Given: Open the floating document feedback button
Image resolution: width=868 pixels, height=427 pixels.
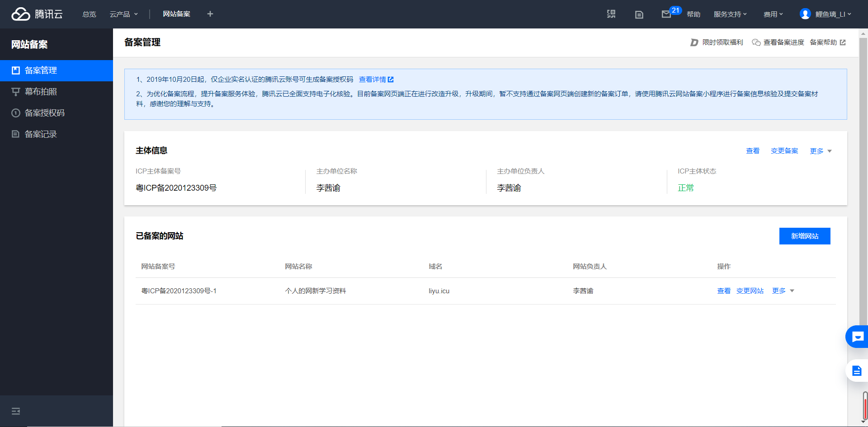Looking at the screenshot, I should pos(857,371).
